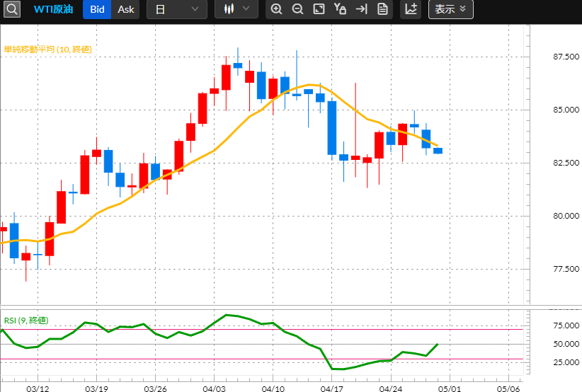Open the 日 timeframe dropdown
This screenshot has height=392, width=582.
click(177, 9)
